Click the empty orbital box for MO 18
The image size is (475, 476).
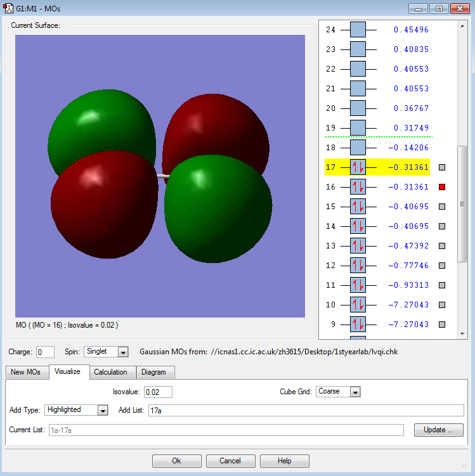[x=358, y=148]
